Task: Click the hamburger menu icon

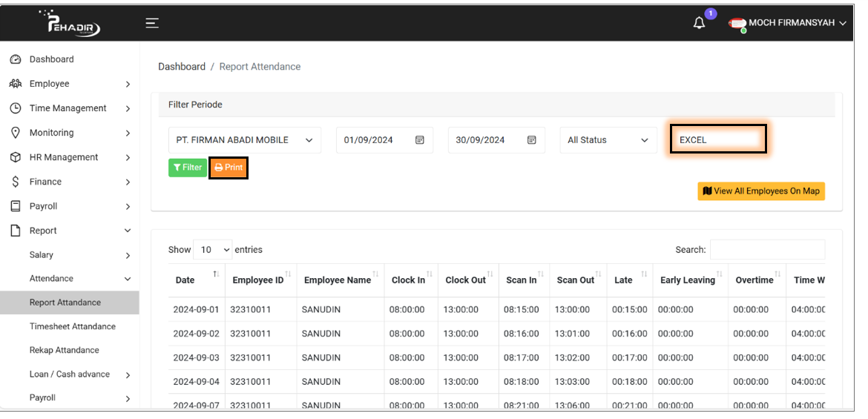Action: point(152,23)
